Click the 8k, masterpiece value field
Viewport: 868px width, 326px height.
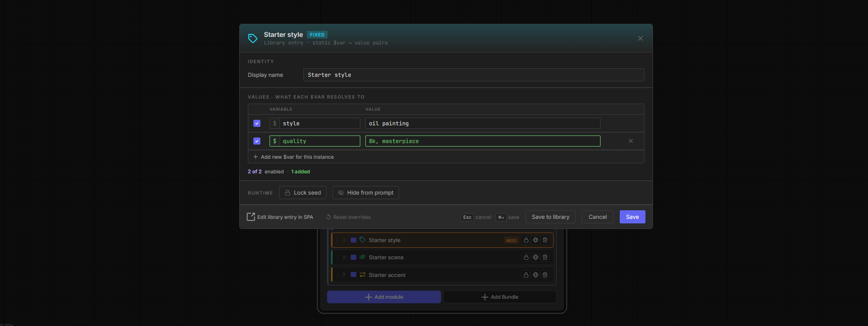point(482,141)
